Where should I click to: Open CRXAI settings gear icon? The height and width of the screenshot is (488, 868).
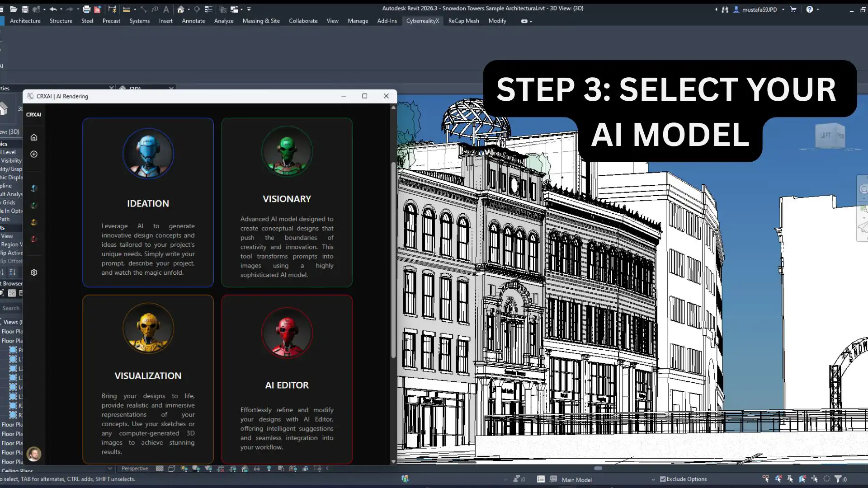pos(34,272)
